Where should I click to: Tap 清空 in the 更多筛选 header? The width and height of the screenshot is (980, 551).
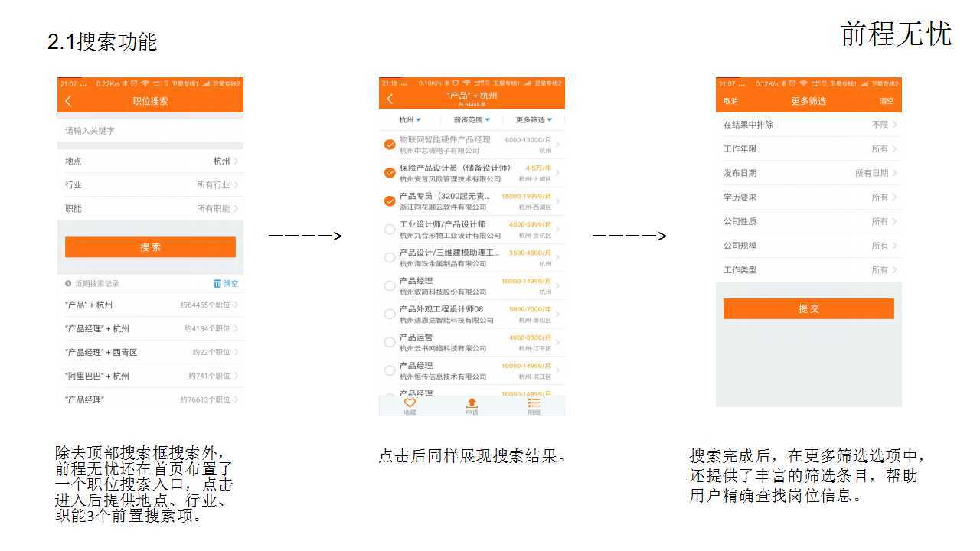(887, 101)
